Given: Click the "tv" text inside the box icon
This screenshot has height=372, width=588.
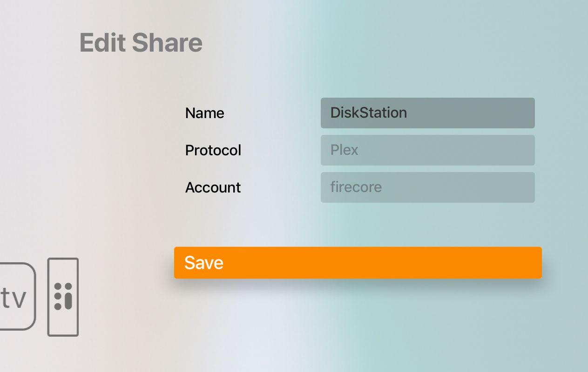Looking at the screenshot, I should point(13,299).
